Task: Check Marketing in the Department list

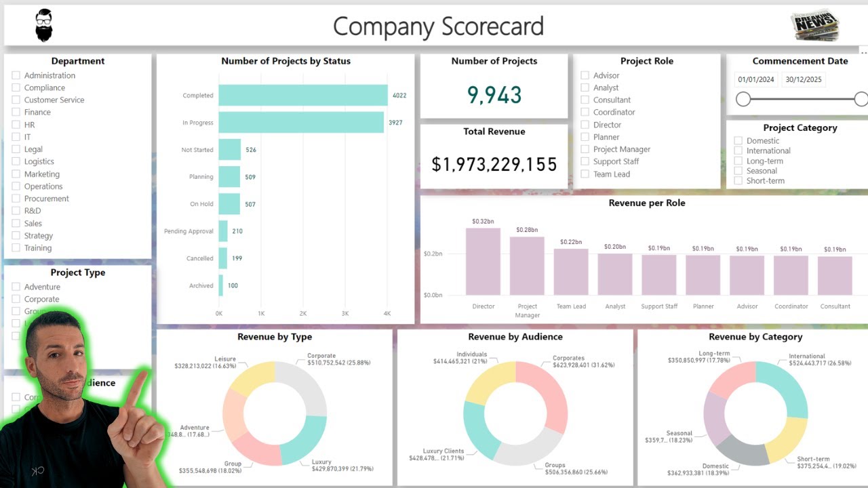Action: pyautogui.click(x=16, y=174)
